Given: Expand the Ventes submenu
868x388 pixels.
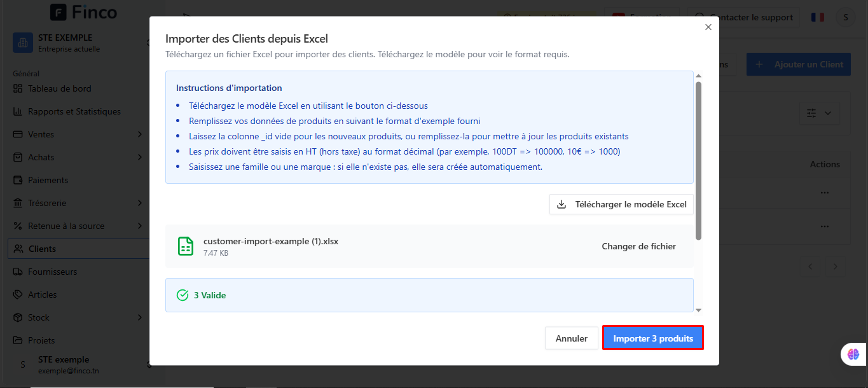Looking at the screenshot, I should tap(140, 134).
